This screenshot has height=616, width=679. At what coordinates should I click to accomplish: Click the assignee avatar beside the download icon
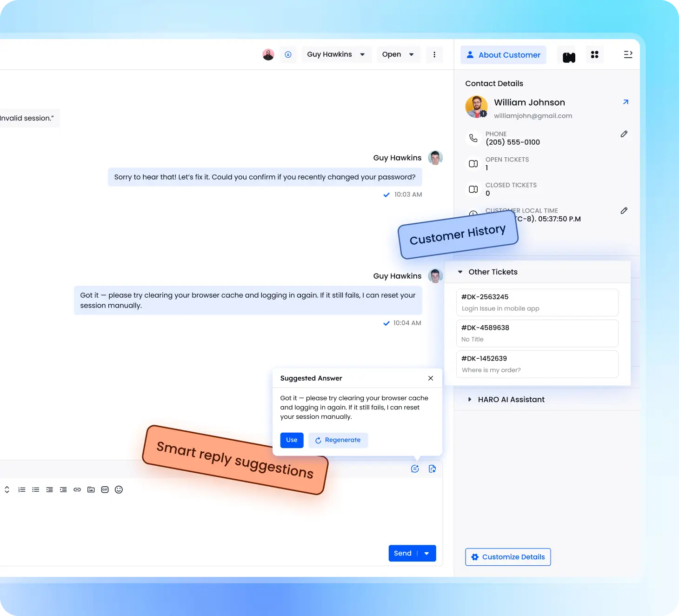[268, 54]
